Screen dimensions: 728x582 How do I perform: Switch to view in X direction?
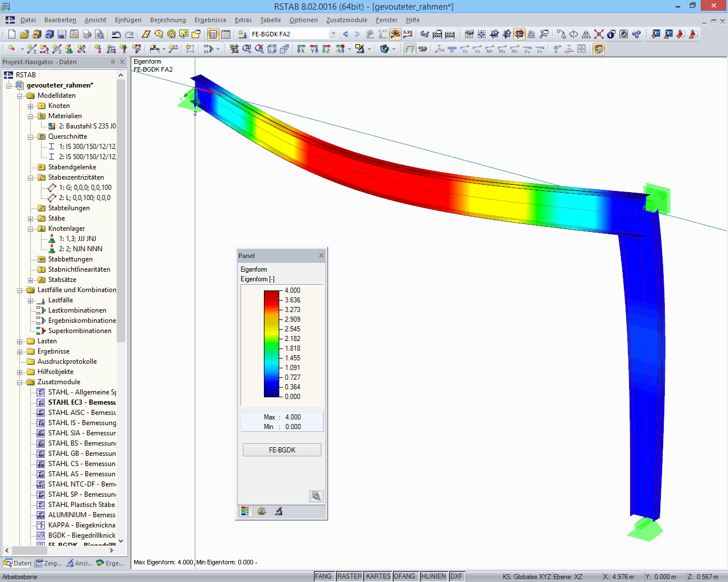pyautogui.click(x=301, y=49)
